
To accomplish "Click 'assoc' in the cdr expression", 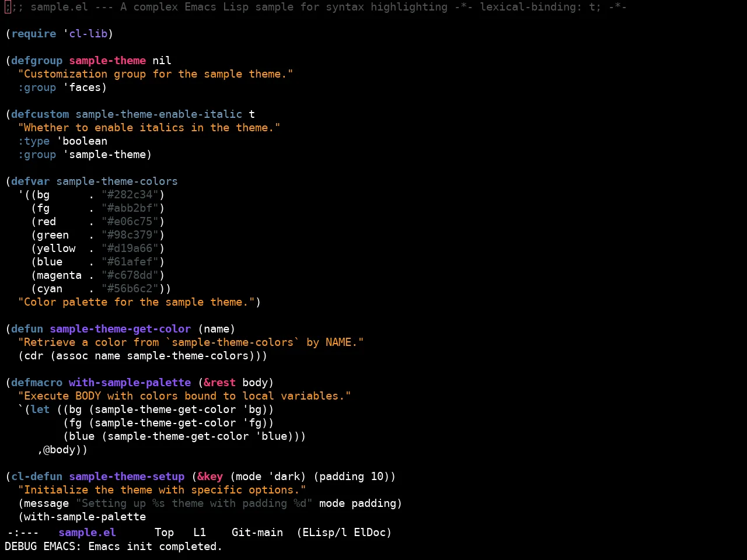I will [72, 356].
